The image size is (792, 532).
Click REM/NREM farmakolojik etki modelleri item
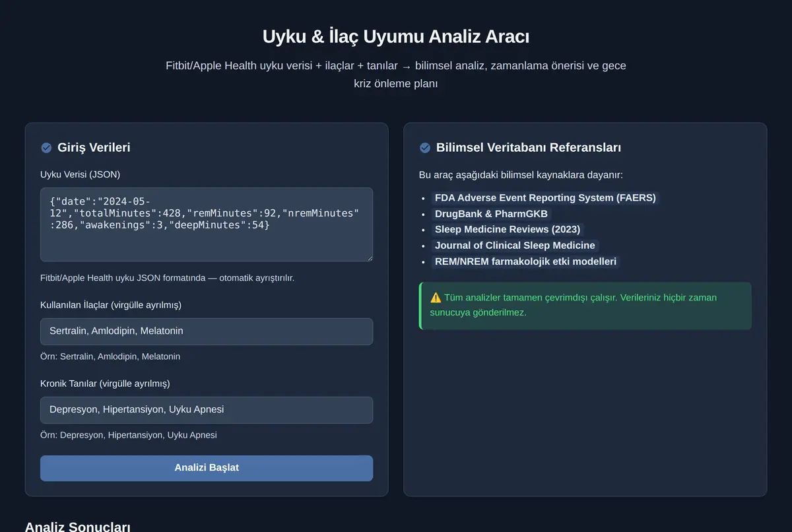(525, 261)
